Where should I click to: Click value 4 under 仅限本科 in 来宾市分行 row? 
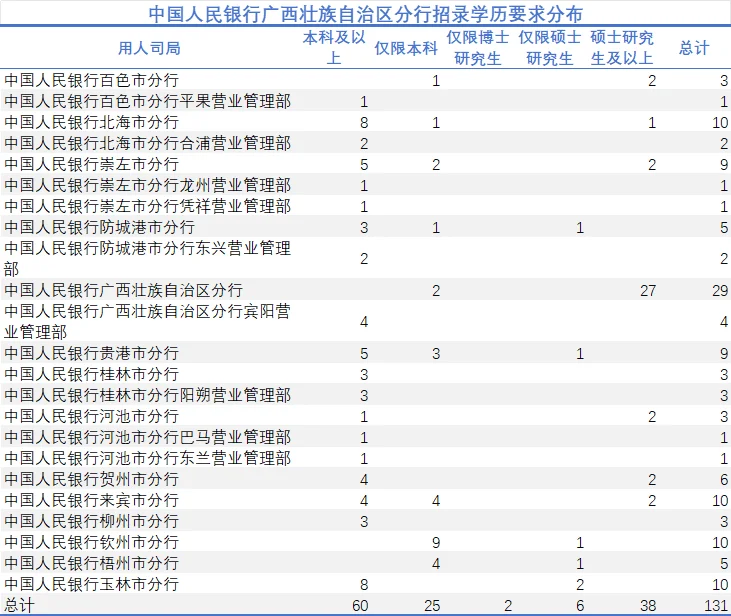436,500
